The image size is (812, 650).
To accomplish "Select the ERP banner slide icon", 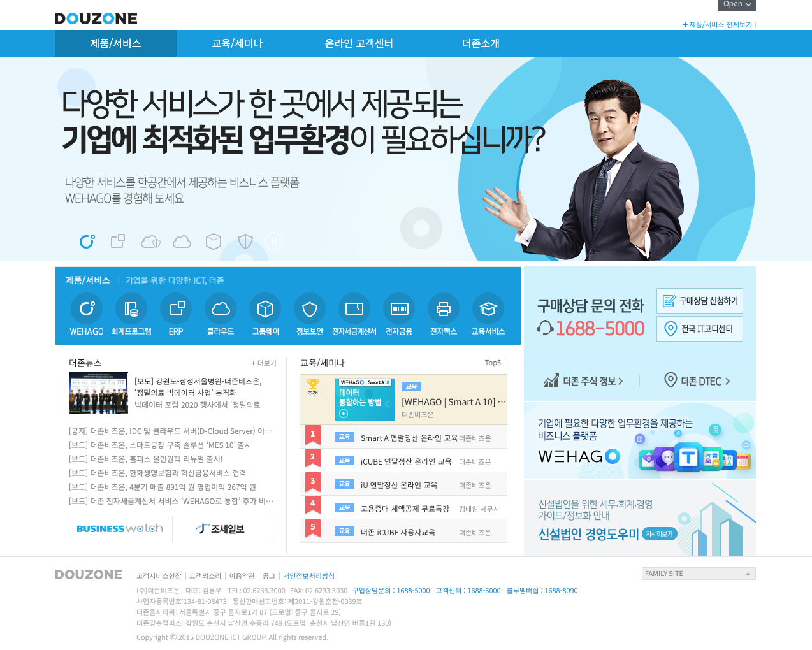I will coord(118,242).
